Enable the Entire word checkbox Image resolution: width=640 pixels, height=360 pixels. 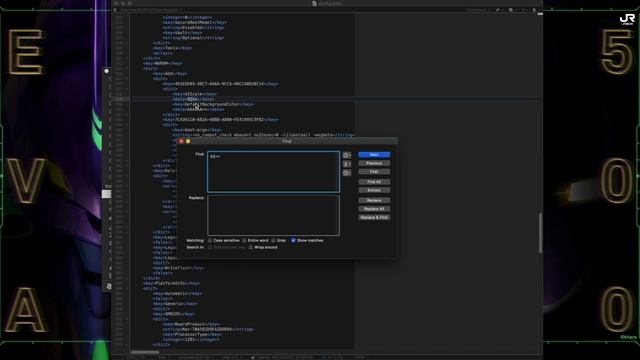[244, 240]
